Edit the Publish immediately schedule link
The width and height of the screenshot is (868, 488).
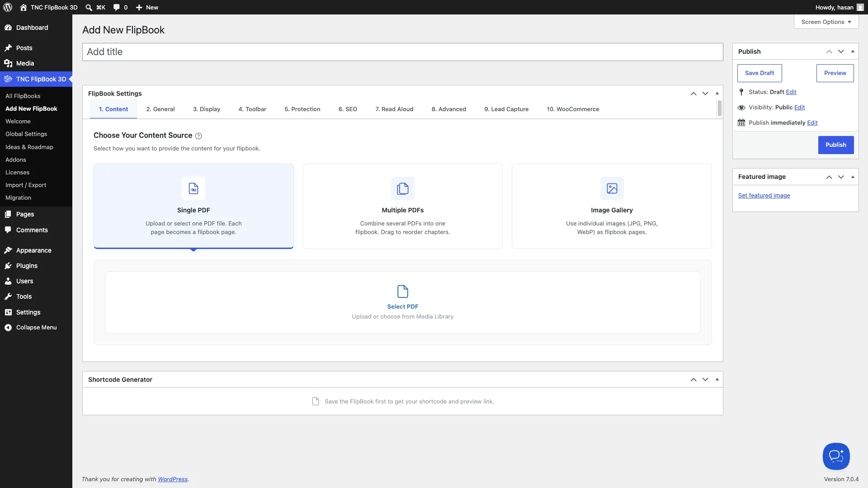point(812,123)
